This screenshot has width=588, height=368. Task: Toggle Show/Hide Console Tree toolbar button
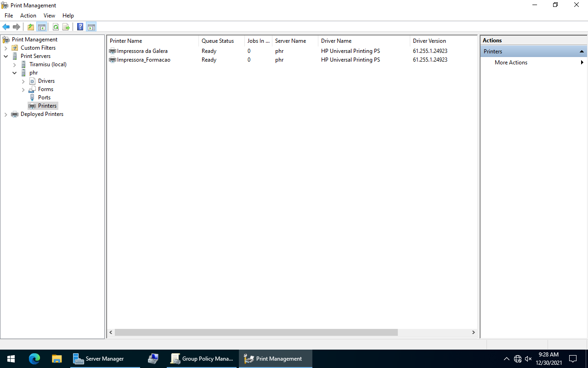click(41, 27)
